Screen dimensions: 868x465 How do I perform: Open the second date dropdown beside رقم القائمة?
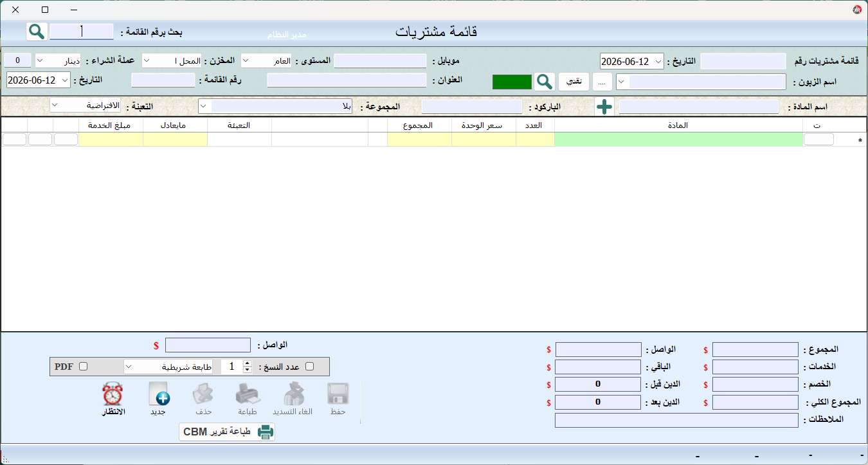tap(64, 80)
